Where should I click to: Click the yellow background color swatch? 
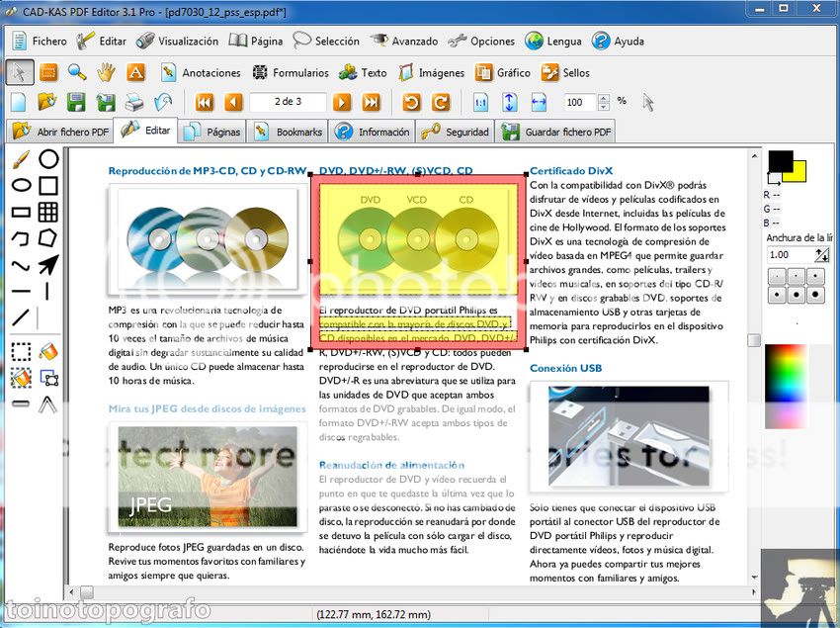pyautogui.click(x=795, y=171)
